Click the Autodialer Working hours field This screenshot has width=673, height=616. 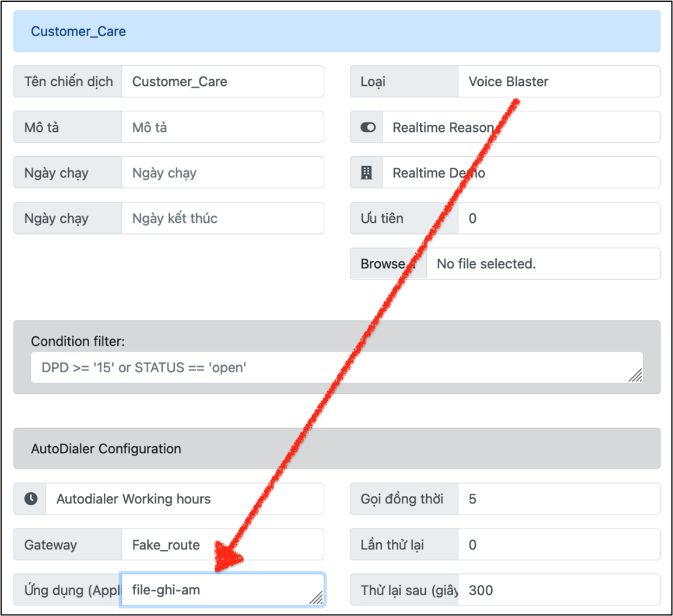point(184,499)
